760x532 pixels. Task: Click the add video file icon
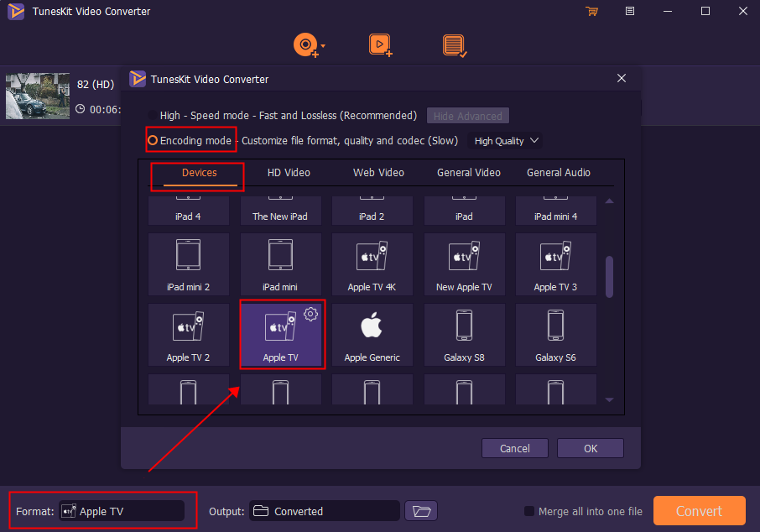(381, 45)
